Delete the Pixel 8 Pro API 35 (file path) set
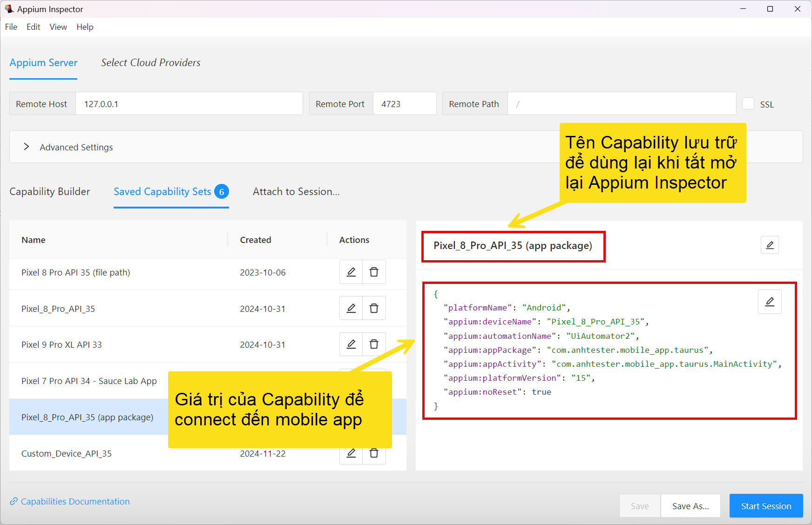Viewport: 812px width, 525px height. pyautogui.click(x=374, y=272)
